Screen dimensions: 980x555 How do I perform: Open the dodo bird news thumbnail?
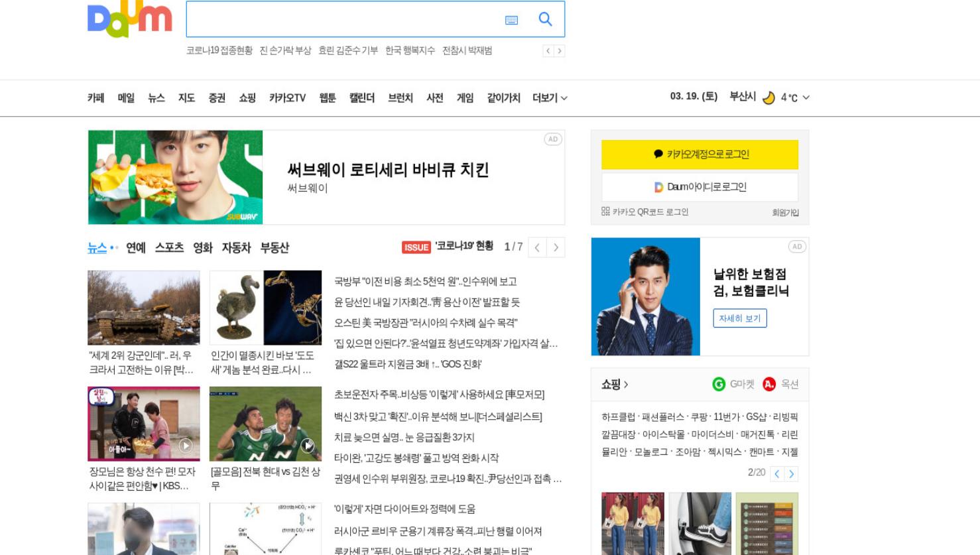pyautogui.click(x=265, y=308)
